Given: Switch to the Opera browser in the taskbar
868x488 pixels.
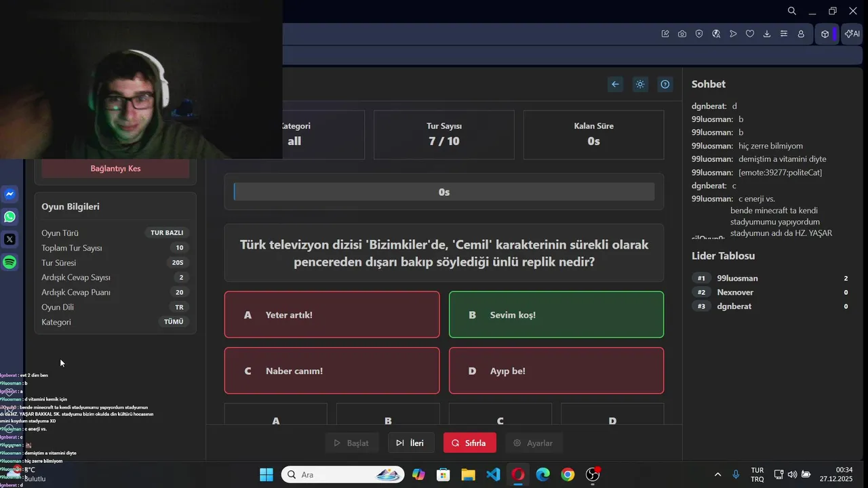Looking at the screenshot, I should [518, 474].
